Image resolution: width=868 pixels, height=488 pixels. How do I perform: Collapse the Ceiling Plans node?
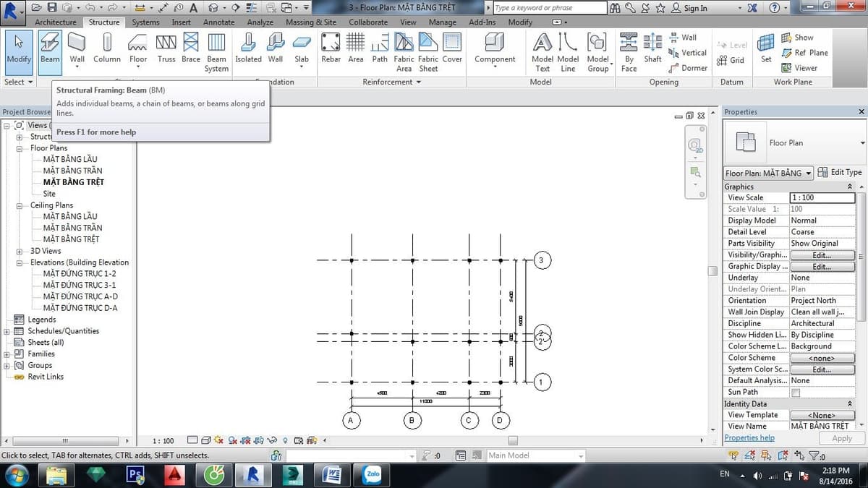(x=20, y=205)
